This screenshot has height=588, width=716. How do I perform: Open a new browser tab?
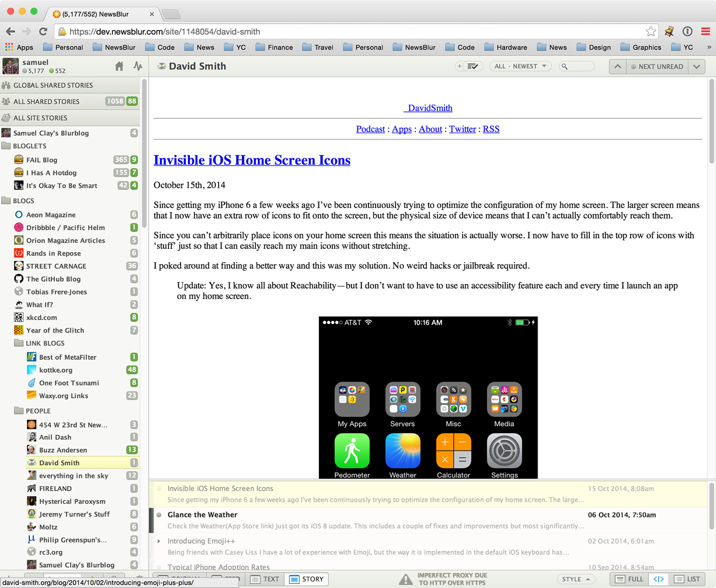[x=171, y=14]
